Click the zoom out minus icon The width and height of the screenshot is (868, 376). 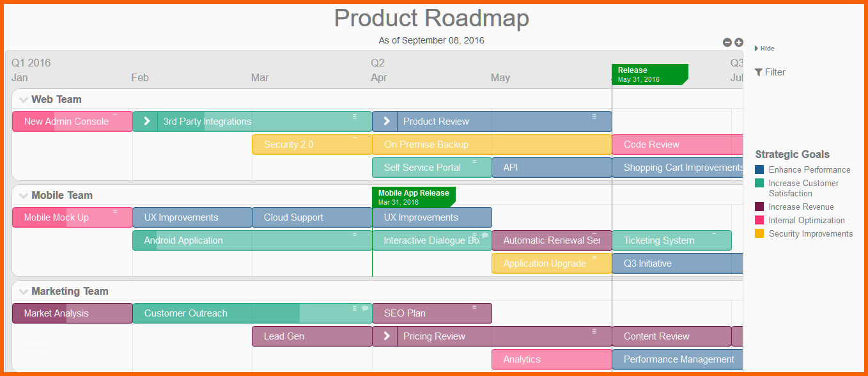click(727, 42)
